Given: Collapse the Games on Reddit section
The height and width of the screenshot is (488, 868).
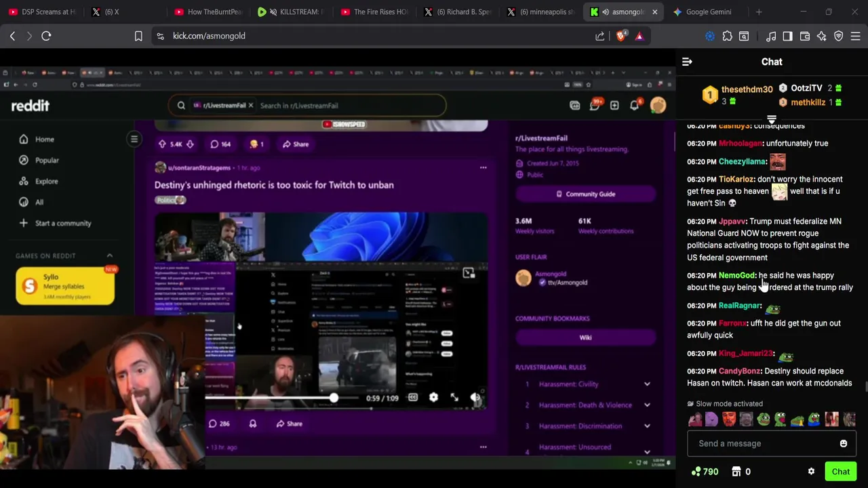Looking at the screenshot, I should (109, 256).
